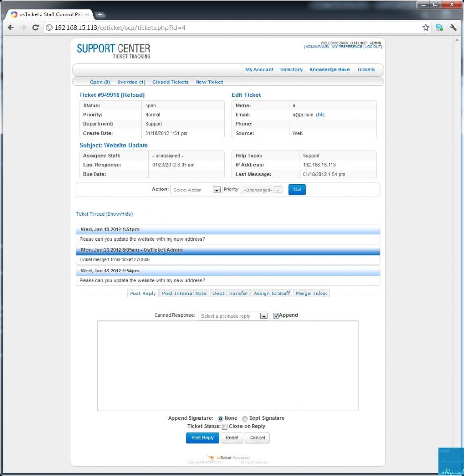The image size is (464, 476).
Task: Click the Edit Ticket link
Action: 246,95
